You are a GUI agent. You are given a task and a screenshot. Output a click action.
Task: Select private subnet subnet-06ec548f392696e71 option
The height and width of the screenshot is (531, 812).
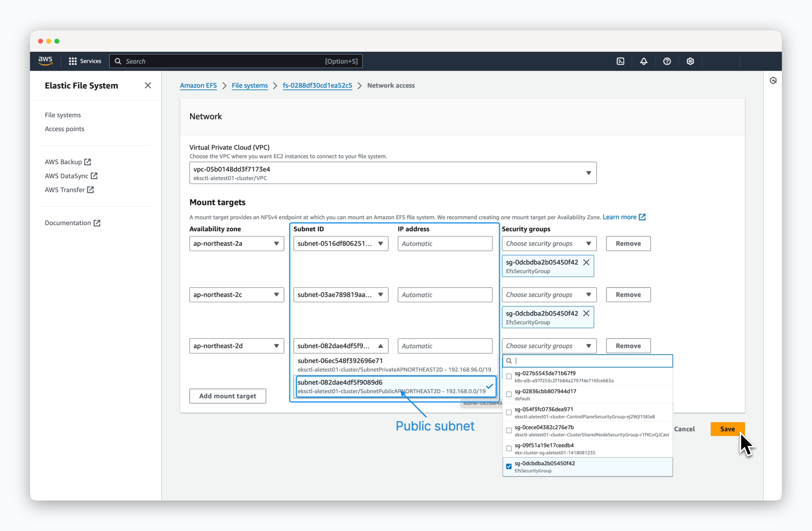396,365
